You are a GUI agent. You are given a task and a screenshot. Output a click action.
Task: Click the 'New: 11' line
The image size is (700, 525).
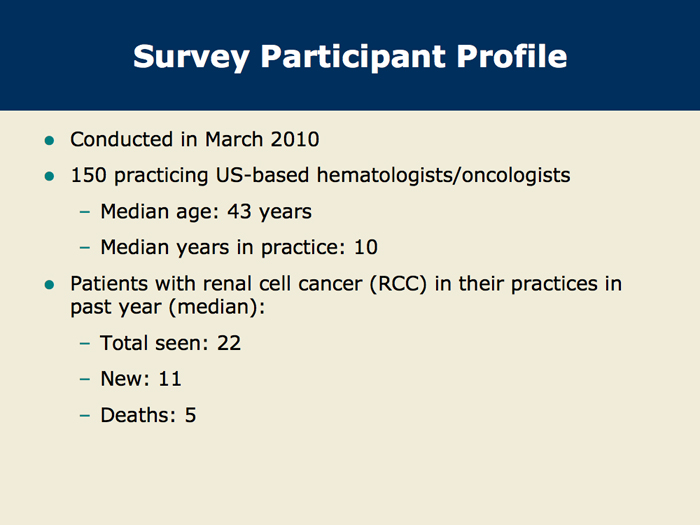click(141, 379)
